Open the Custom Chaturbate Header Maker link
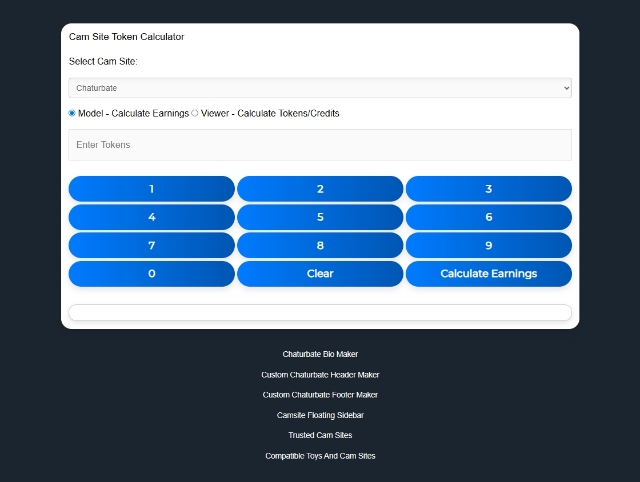 [320, 375]
